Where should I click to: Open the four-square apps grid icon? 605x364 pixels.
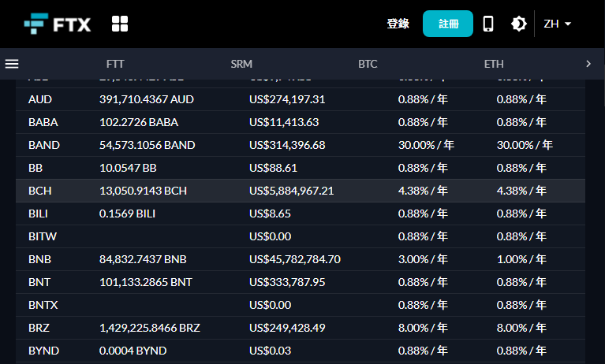click(120, 24)
